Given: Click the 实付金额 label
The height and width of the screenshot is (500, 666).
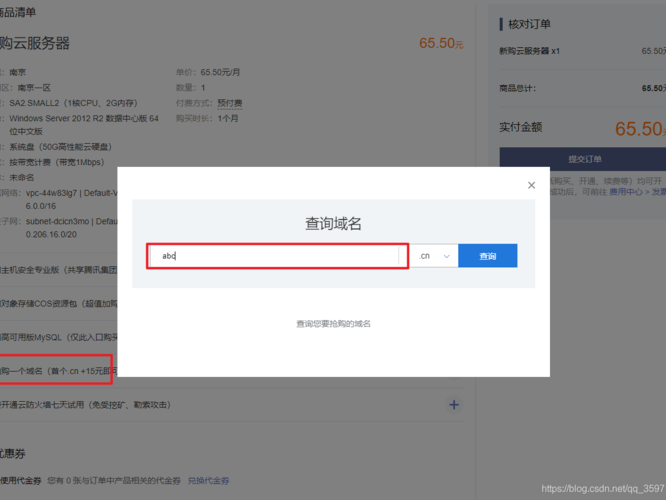Looking at the screenshot, I should click(x=521, y=127).
